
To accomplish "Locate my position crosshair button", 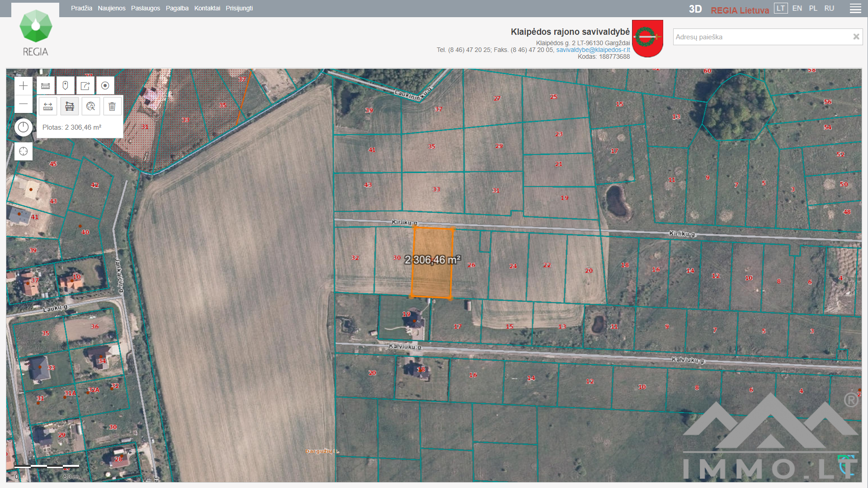I will click(24, 151).
